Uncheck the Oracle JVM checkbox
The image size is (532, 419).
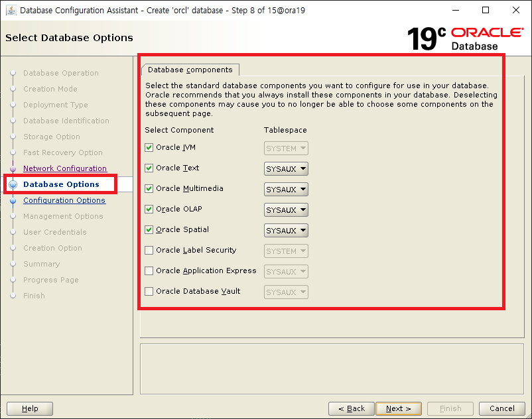[149, 147]
